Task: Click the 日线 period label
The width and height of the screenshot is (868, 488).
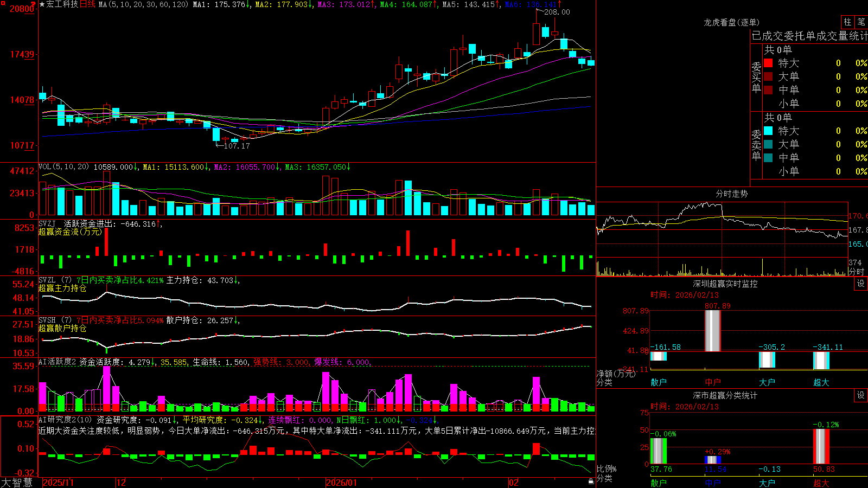Action: pos(87,4)
